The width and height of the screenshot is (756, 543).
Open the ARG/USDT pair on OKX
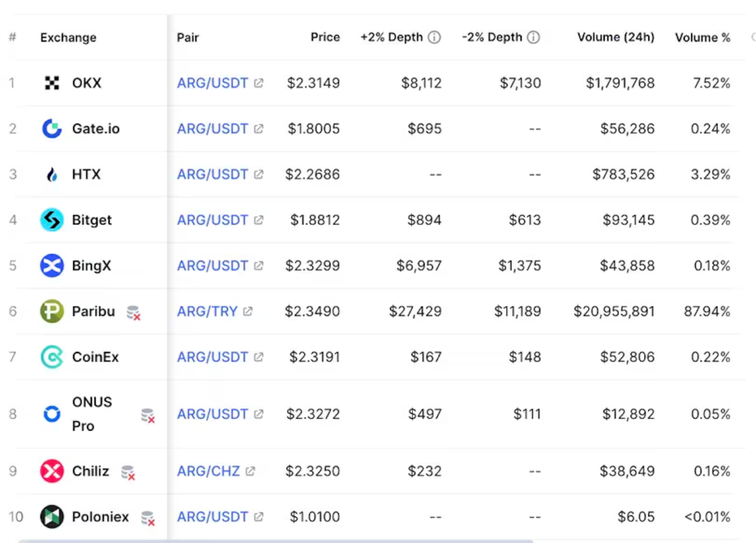213,83
